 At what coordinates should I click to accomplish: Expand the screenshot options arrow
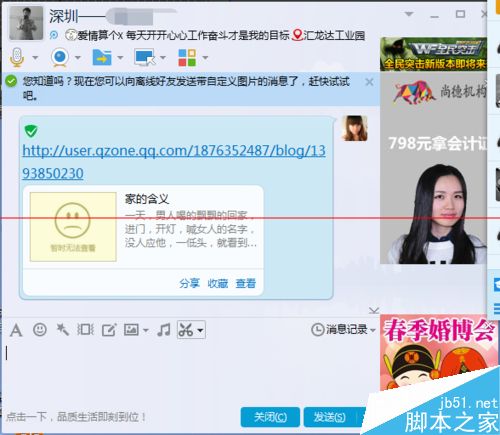tap(200, 330)
